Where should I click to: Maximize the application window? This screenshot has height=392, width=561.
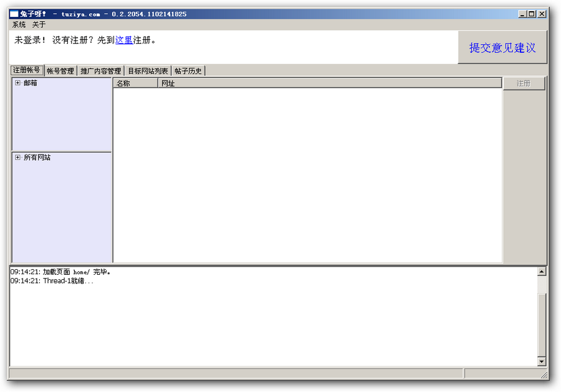[531, 14]
